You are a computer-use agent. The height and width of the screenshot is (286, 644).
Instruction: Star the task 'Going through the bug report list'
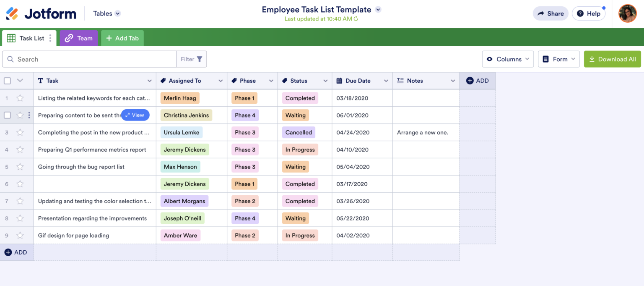coord(20,166)
